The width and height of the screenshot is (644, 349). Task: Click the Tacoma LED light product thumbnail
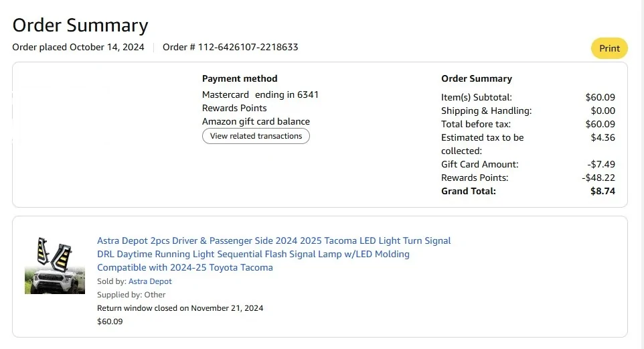point(55,265)
